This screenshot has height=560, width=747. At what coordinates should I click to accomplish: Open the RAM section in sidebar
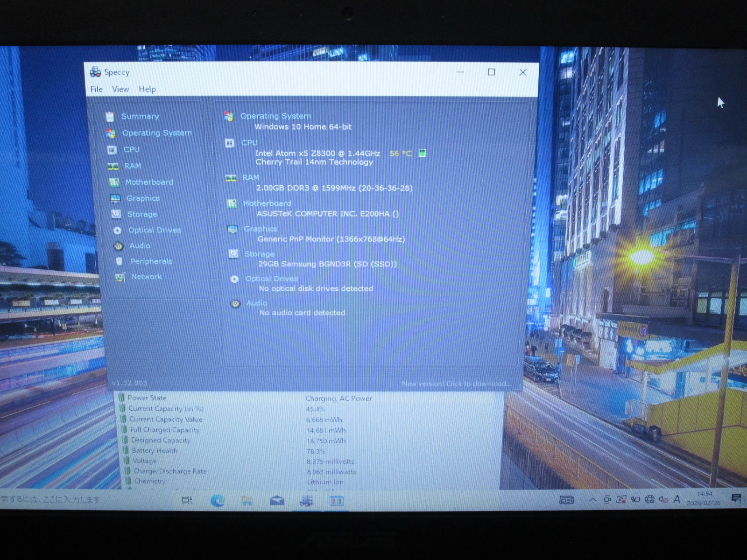tap(132, 166)
